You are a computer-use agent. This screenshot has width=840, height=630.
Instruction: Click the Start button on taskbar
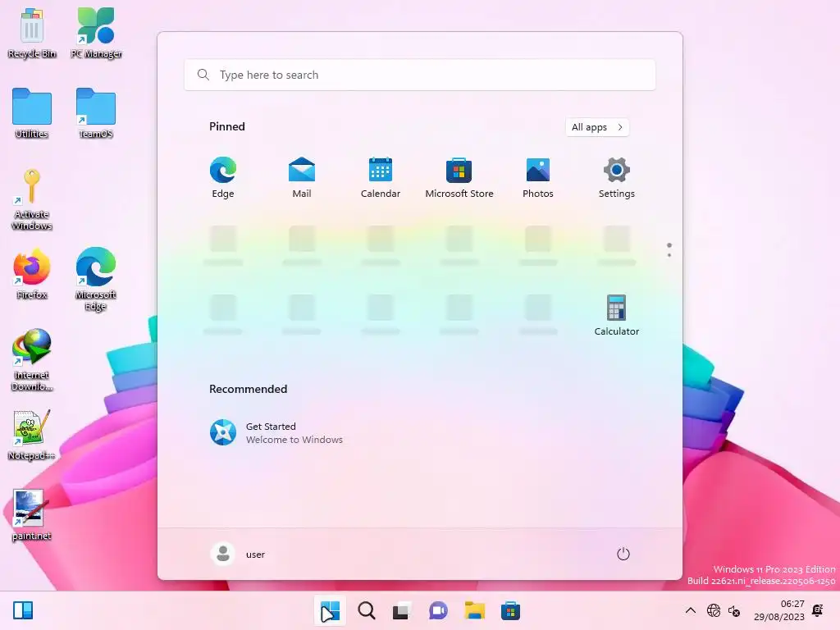click(330, 610)
